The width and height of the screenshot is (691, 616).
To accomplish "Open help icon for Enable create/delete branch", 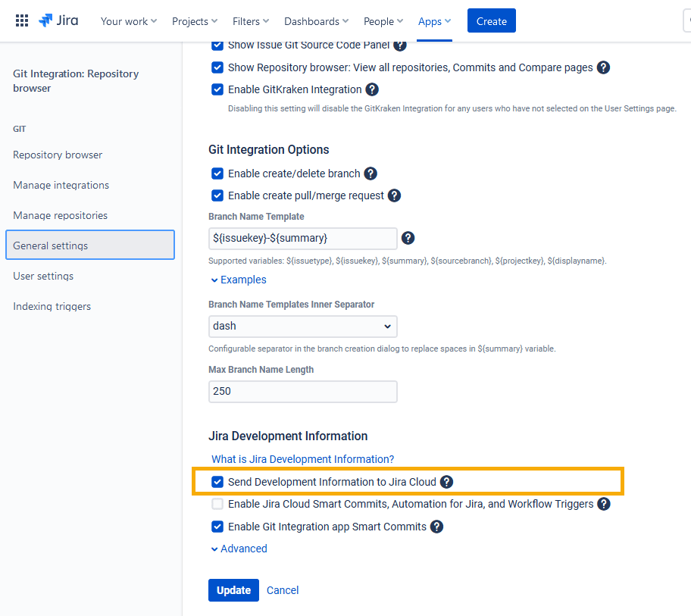I will 371,174.
